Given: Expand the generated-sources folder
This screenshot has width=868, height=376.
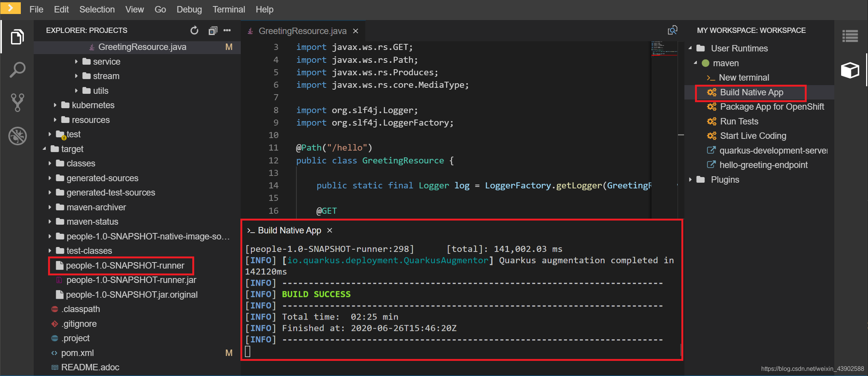Looking at the screenshot, I should tap(50, 178).
